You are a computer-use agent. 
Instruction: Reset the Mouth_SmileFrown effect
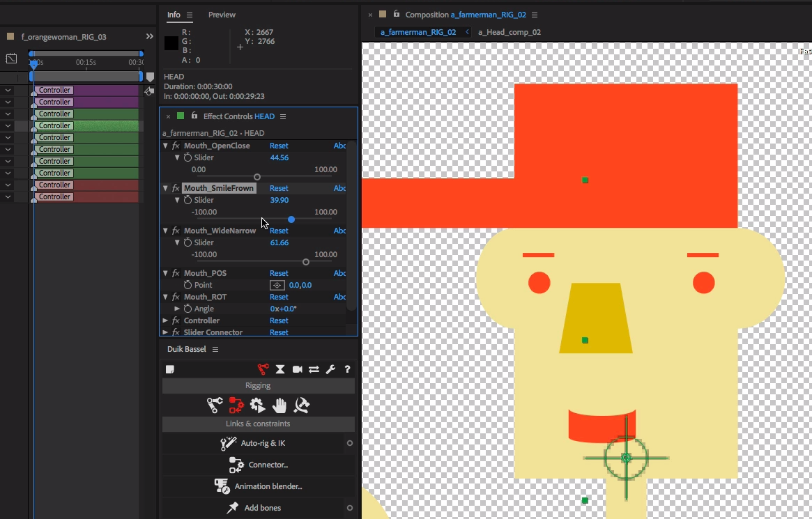(279, 188)
